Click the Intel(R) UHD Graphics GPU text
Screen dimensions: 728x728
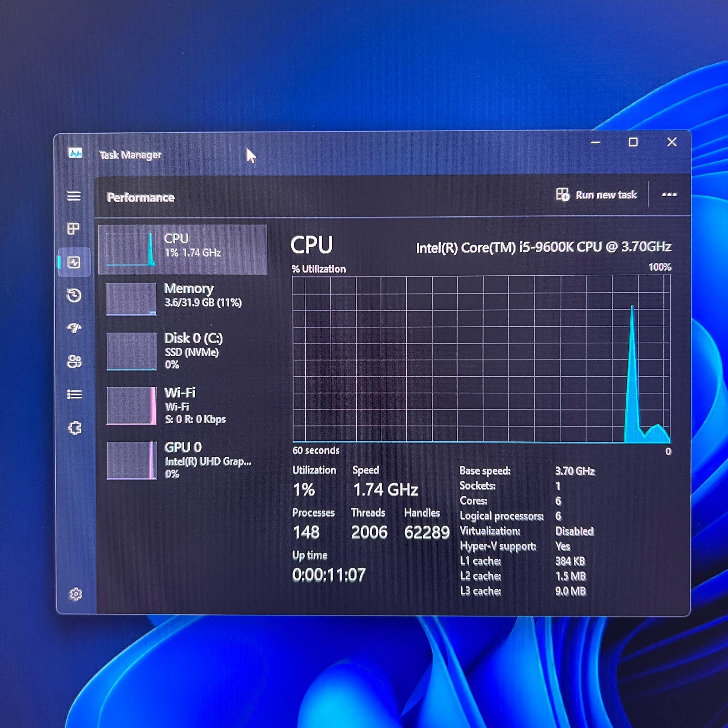208,461
